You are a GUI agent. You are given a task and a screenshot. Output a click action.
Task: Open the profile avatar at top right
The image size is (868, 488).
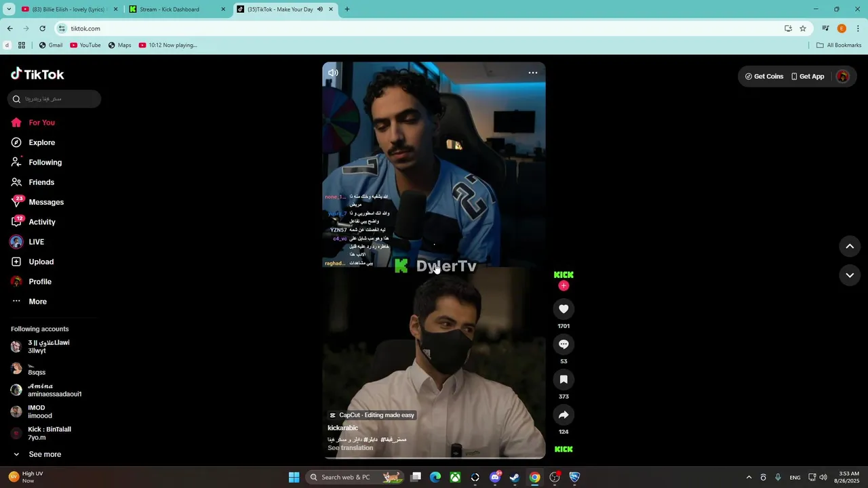pyautogui.click(x=843, y=77)
